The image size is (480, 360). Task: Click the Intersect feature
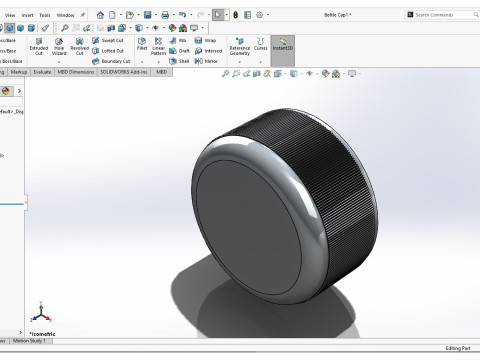(209, 51)
